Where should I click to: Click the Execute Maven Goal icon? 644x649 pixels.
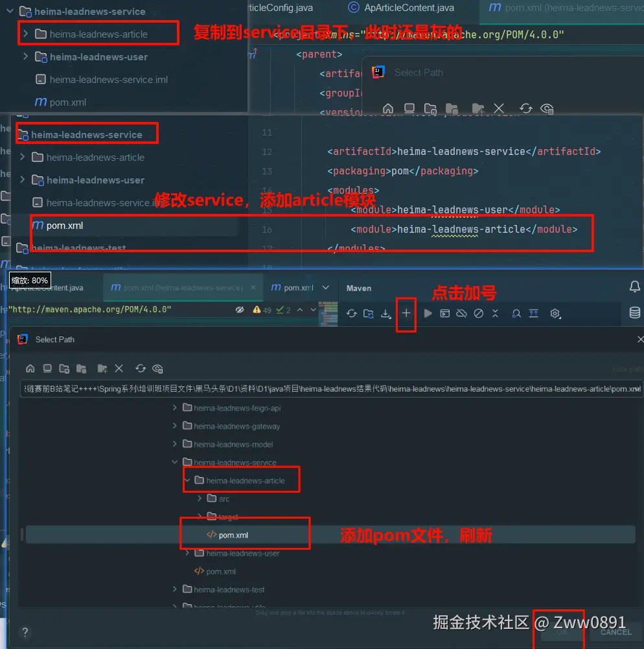444,313
